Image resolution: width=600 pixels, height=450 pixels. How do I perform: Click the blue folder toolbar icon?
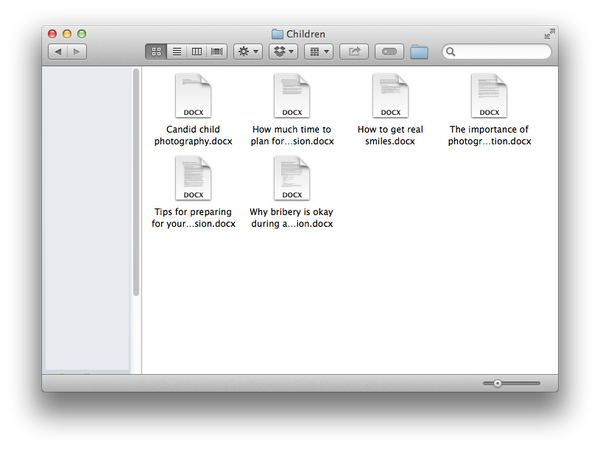click(x=419, y=51)
